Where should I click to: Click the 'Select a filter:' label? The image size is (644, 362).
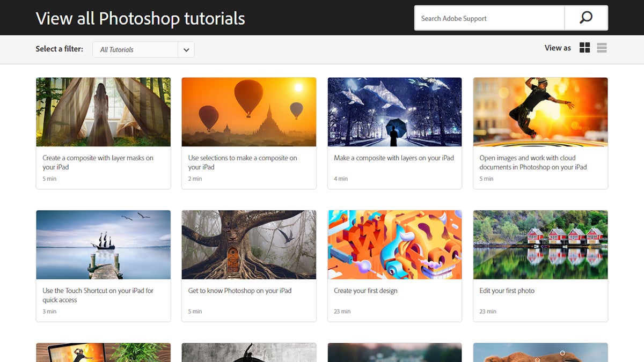coord(60,49)
